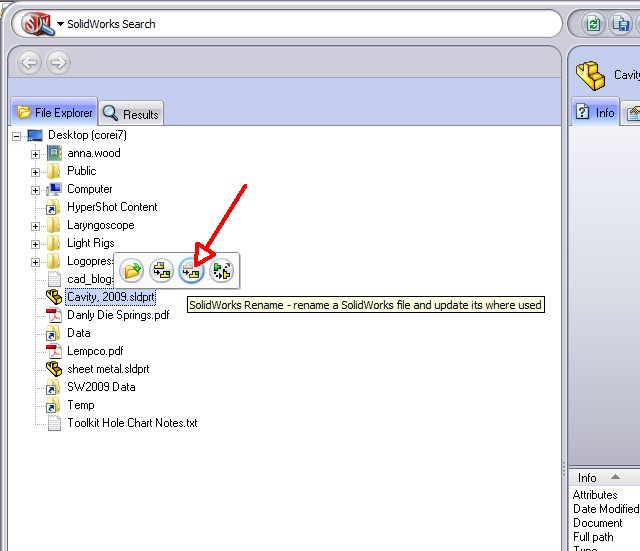
Task: Click the Info column sort arrow
Action: pos(616,477)
